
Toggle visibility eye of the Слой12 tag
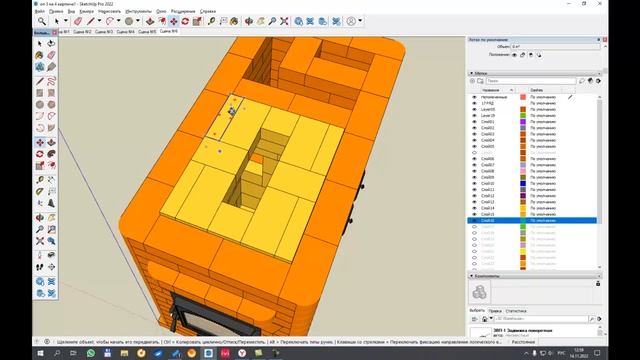474,196
